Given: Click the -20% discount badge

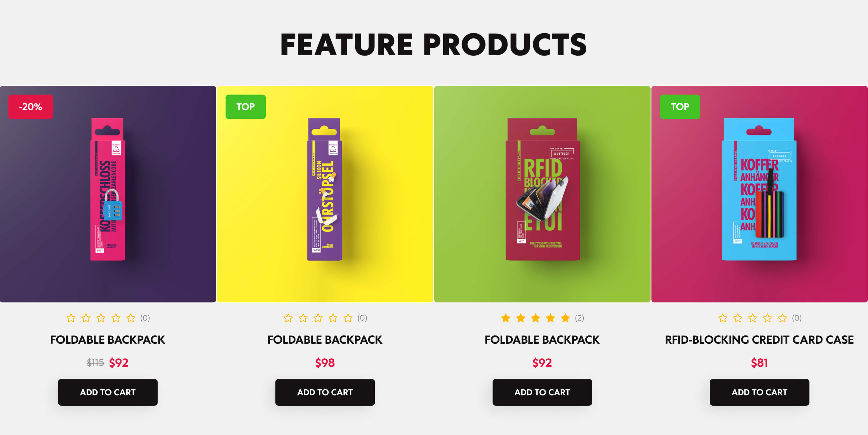Looking at the screenshot, I should [x=31, y=107].
